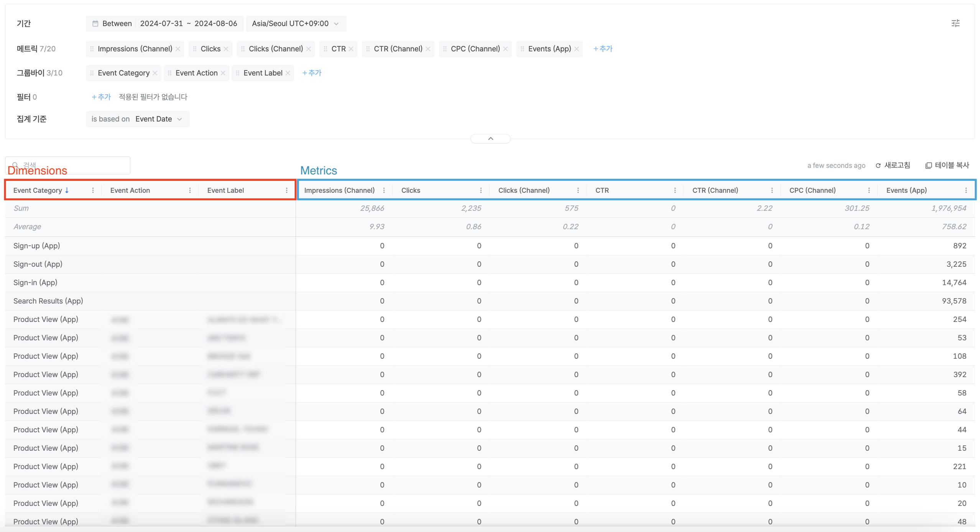Click the drag handle on Impressions (Channel) chip
Screen dimensions: 980x532
click(x=92, y=49)
